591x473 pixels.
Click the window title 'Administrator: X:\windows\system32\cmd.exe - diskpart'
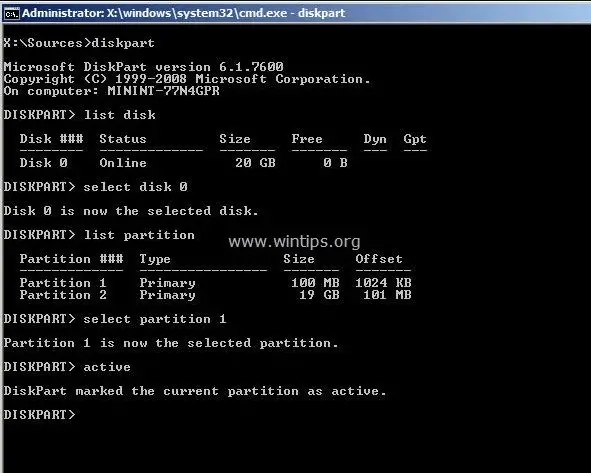pyautogui.click(x=184, y=13)
